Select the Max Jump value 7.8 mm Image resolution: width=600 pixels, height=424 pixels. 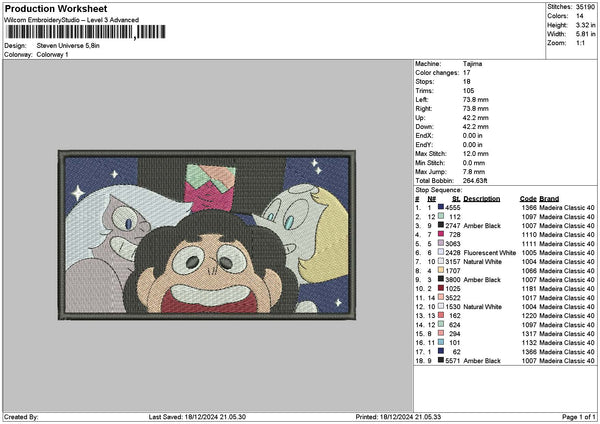coord(474,171)
